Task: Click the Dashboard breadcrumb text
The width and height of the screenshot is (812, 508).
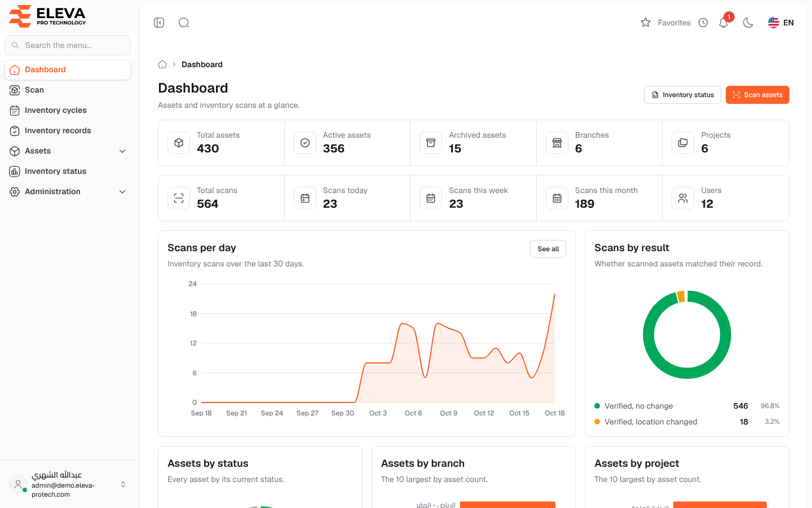Action: (x=202, y=64)
